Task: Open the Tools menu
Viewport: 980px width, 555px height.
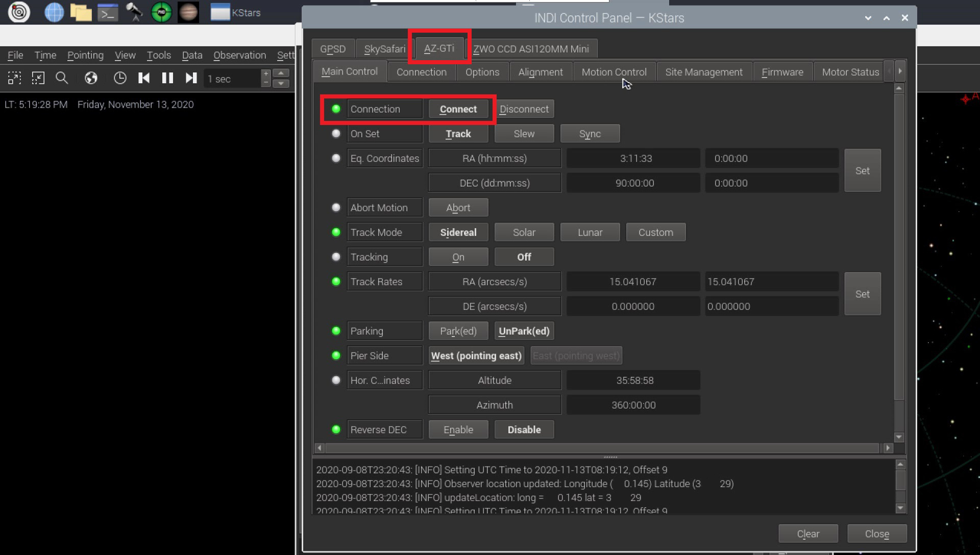Action: click(159, 55)
